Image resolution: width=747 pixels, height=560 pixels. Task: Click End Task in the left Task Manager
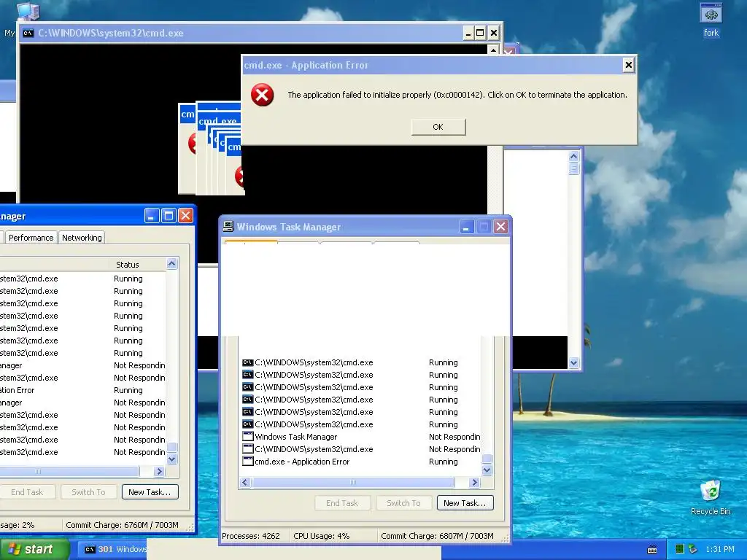[27, 492]
